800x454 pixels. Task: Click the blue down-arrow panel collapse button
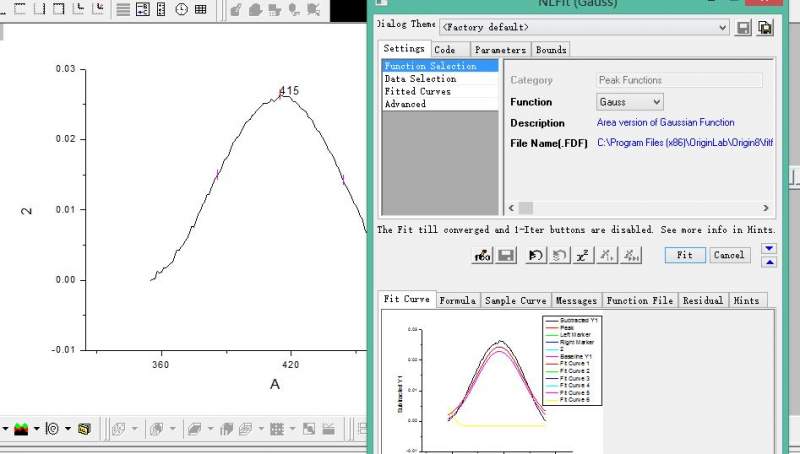769,248
